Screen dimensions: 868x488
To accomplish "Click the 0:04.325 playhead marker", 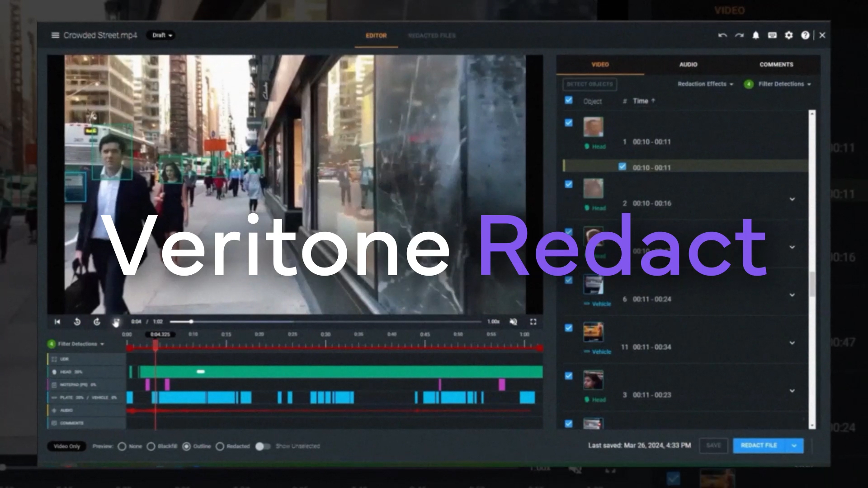I will (160, 334).
